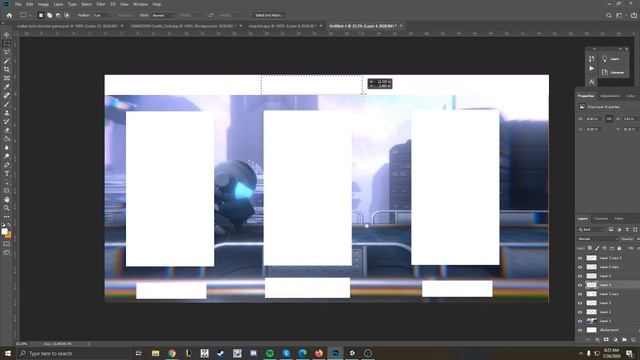Select the Crop tool
Screen dimensions: 640x360
(x=7, y=69)
